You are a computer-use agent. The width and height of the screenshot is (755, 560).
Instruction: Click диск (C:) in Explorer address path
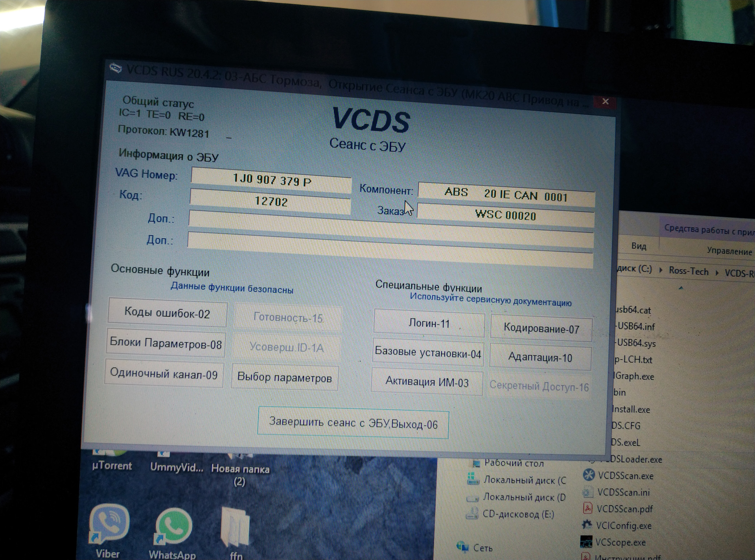(x=635, y=269)
